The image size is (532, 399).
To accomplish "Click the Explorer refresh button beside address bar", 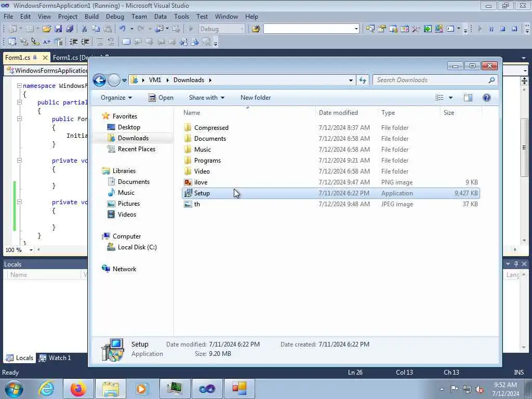I will 363,80.
